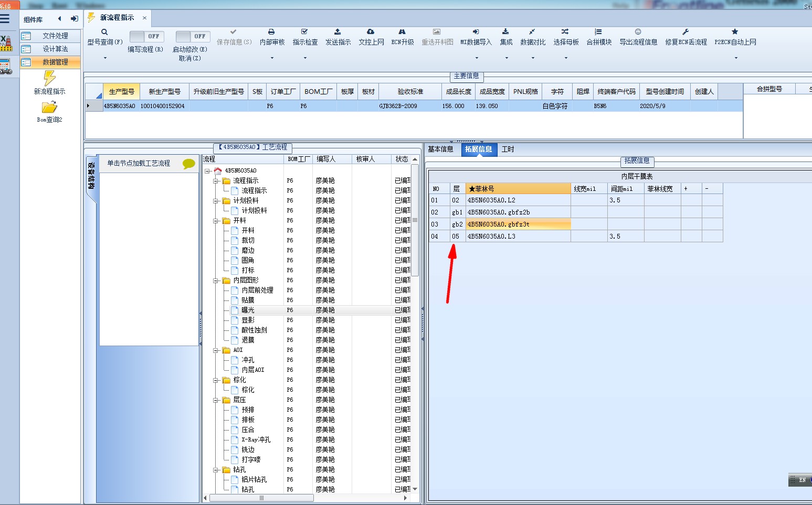The image size is (812, 505).
Task: Toggle 启动修改 OFF switch
Action: (193, 36)
